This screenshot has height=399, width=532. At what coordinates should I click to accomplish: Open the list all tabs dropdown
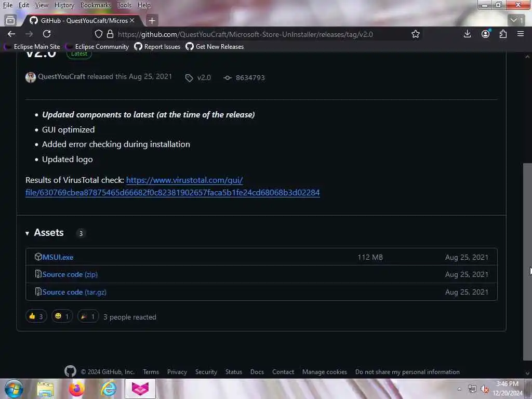coord(517,20)
